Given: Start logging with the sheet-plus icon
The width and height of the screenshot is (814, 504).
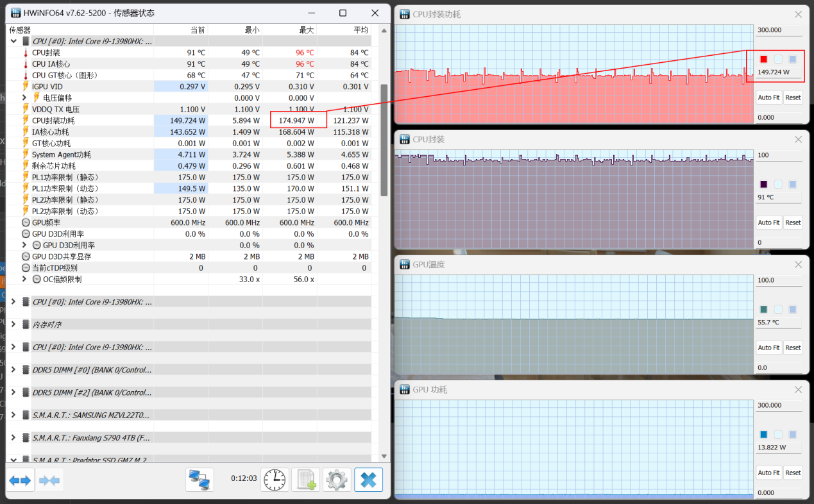Looking at the screenshot, I should tap(306, 480).
